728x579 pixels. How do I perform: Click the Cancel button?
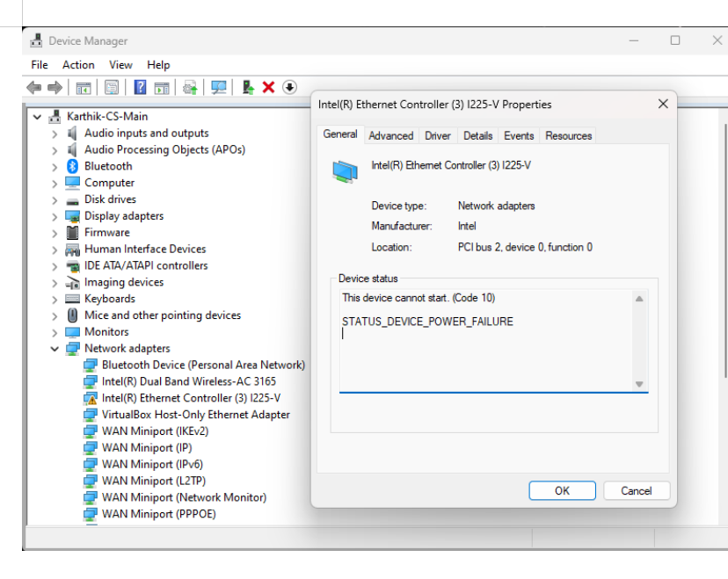point(637,490)
